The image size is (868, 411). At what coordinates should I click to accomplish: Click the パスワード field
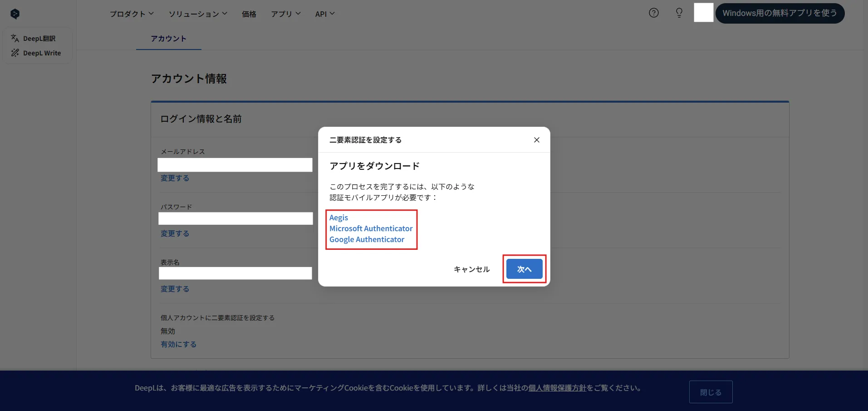235,218
